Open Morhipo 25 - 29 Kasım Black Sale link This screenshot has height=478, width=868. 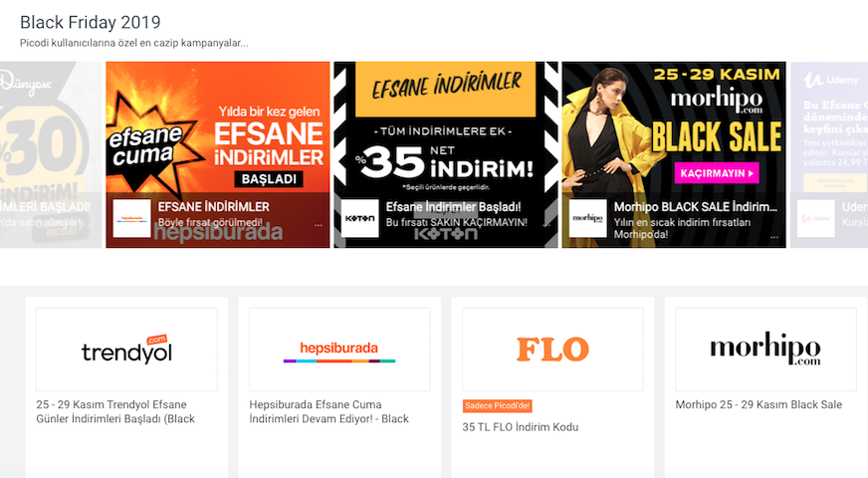coord(759,405)
